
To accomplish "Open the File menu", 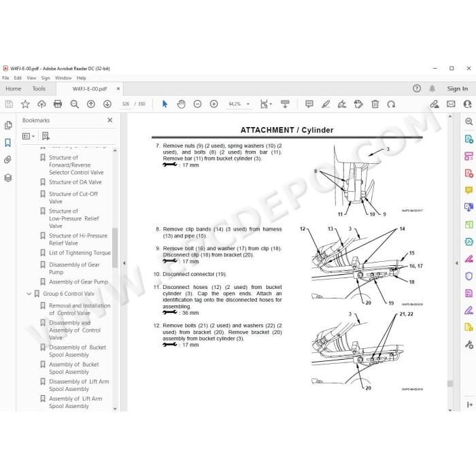I will tap(5, 78).
